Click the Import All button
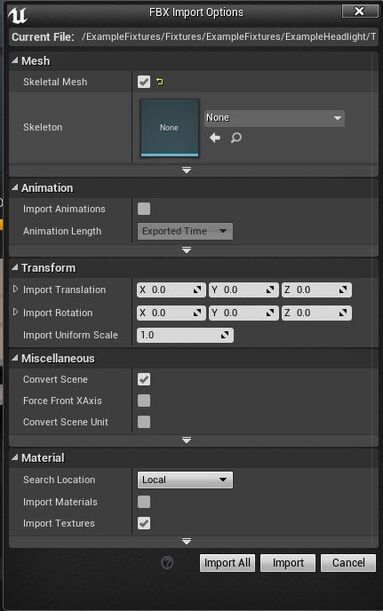This screenshot has width=383, height=611. [228, 563]
